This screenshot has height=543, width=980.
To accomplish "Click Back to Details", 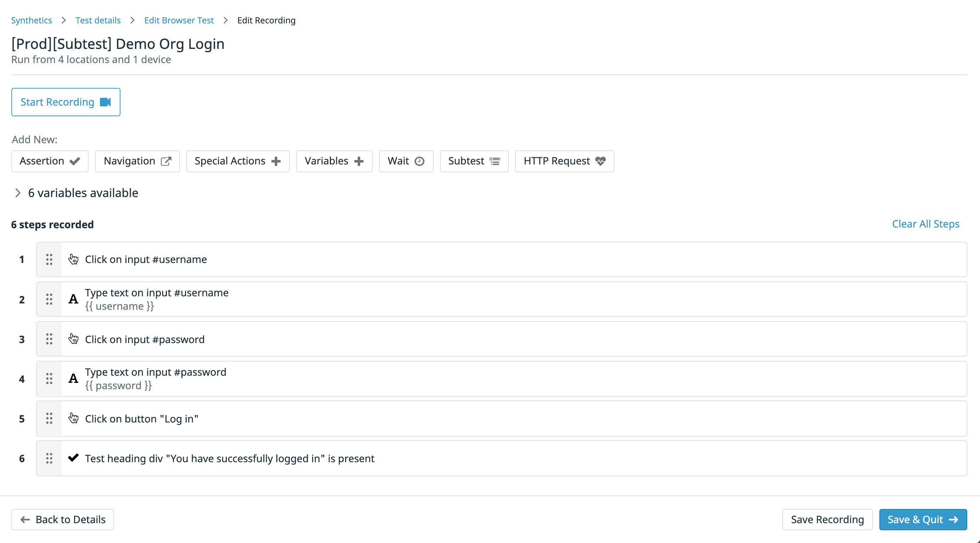I will [62, 519].
